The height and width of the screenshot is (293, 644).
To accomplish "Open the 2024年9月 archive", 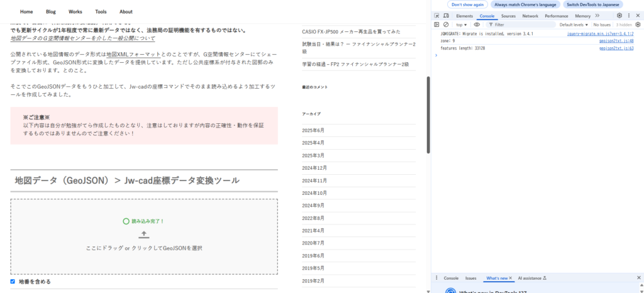I will point(313,205).
